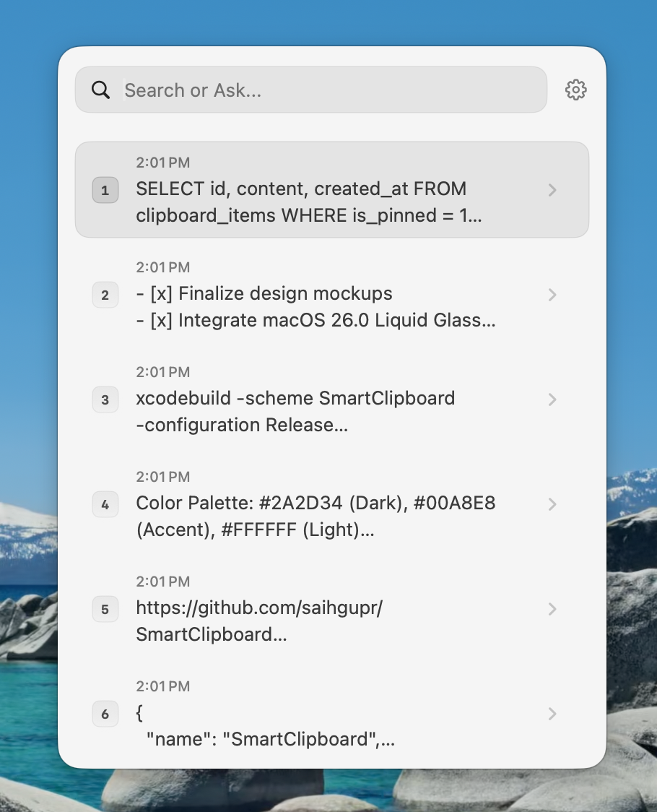The width and height of the screenshot is (657, 812).
Task: Click the Color Palette #2A2D34 text
Action: click(316, 516)
